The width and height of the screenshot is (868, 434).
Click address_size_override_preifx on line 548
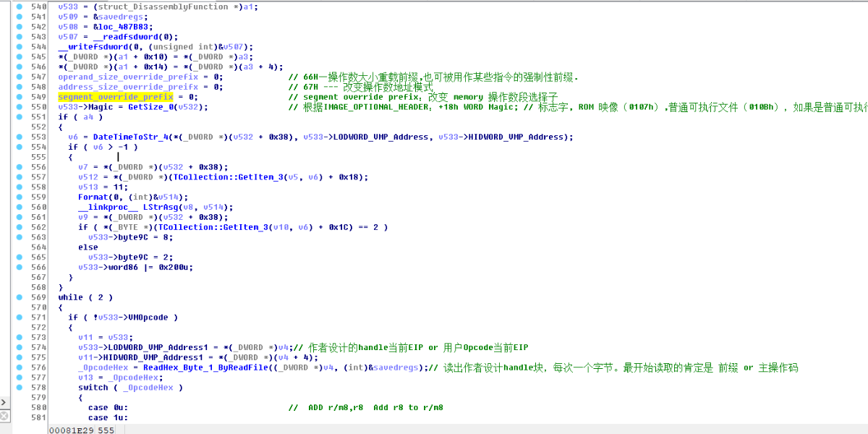[128, 87]
